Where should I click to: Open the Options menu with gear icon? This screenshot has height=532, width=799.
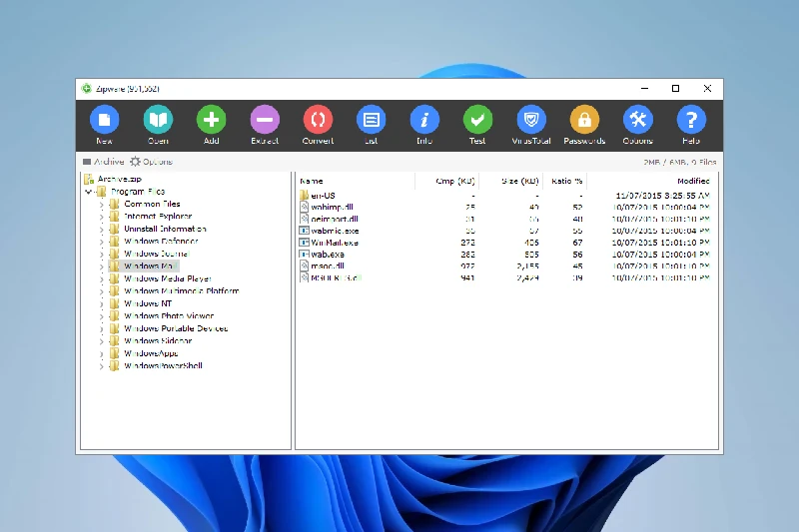151,162
